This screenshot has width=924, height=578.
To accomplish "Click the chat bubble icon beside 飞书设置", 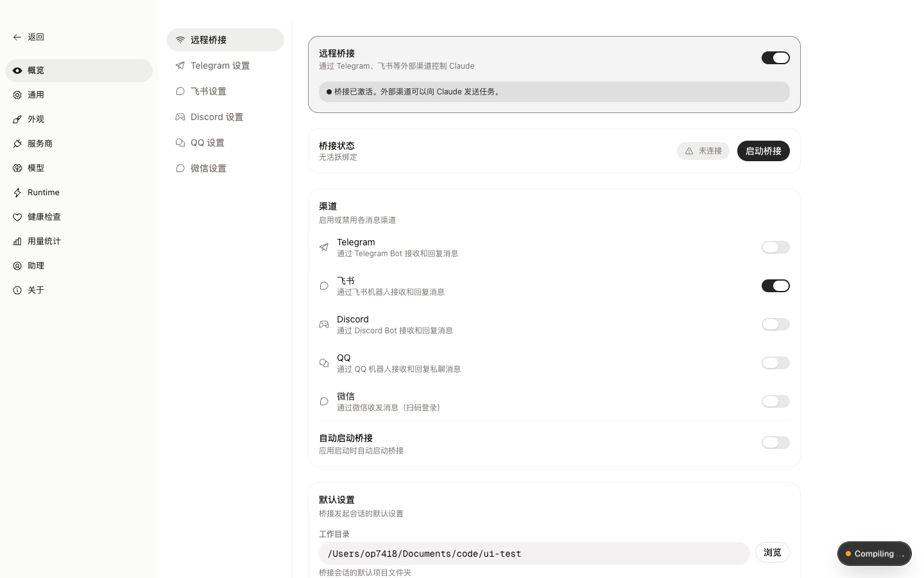I will pos(180,91).
